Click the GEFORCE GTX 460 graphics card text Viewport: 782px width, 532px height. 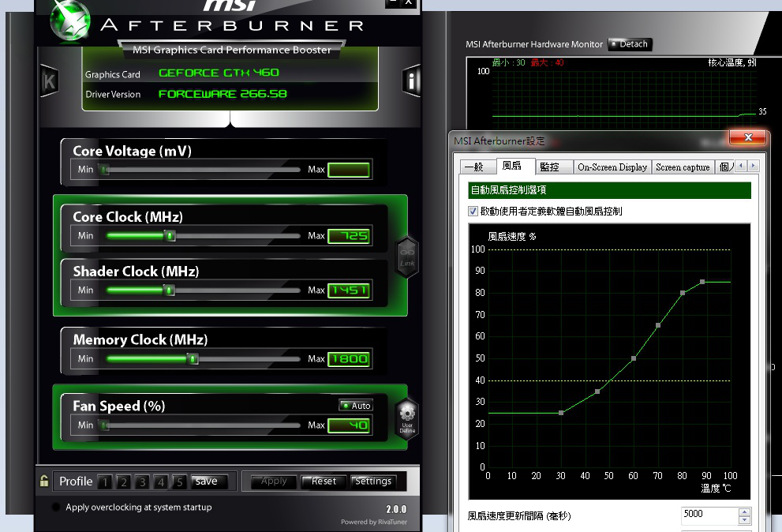coord(219,73)
